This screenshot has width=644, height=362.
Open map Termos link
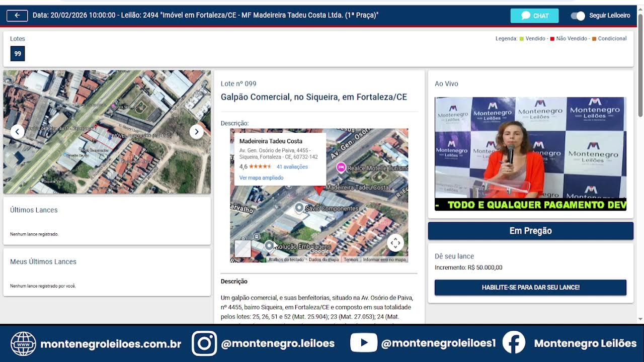point(351,259)
